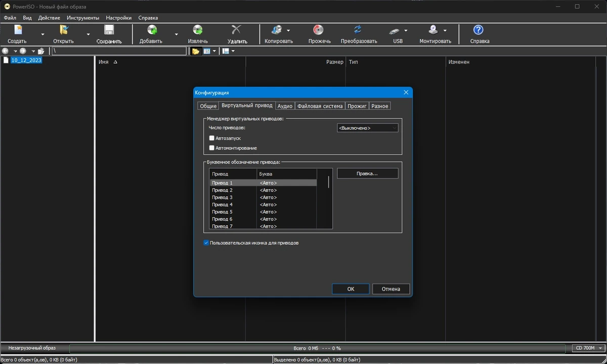The height and width of the screenshot is (364, 607).
Task: Click the Добавить (Add) disc icon
Action: [x=151, y=30]
